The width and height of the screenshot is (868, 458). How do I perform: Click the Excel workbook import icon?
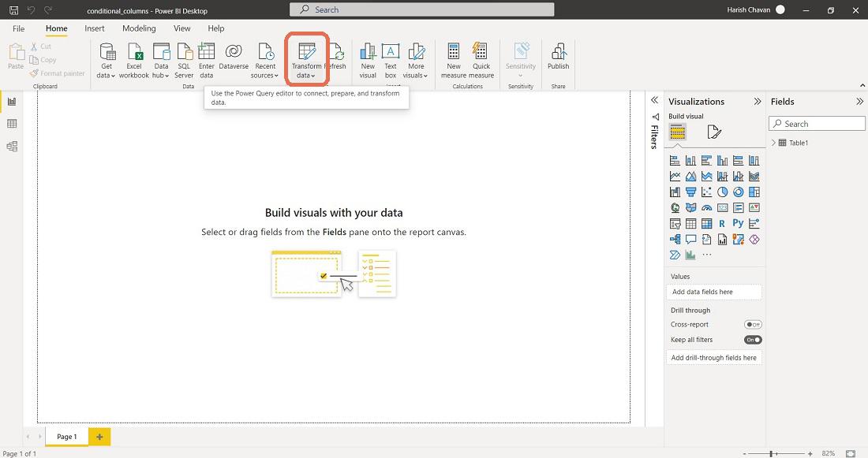(x=134, y=60)
